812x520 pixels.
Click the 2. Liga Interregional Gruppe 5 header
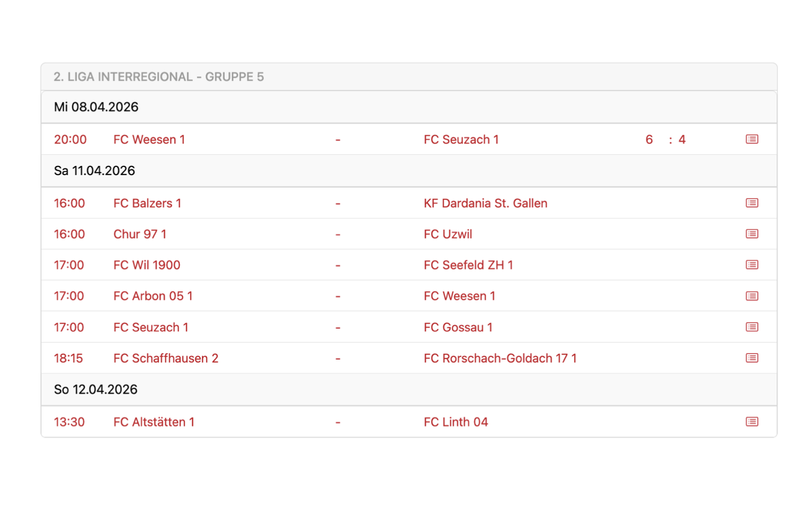pyautogui.click(x=158, y=77)
